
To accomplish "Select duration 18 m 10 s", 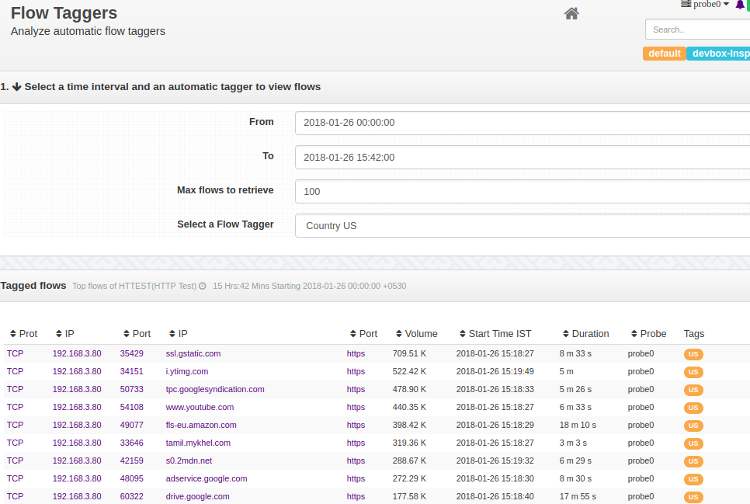I will pos(578,425).
